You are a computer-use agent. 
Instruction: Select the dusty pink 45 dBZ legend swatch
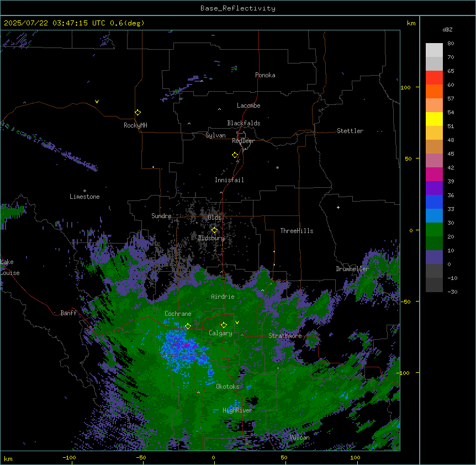(x=434, y=161)
